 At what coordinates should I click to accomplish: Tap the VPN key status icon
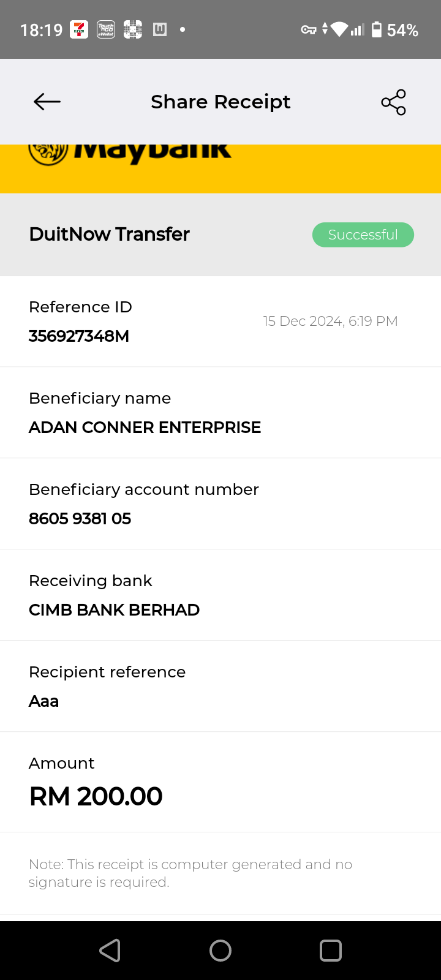[308, 29]
